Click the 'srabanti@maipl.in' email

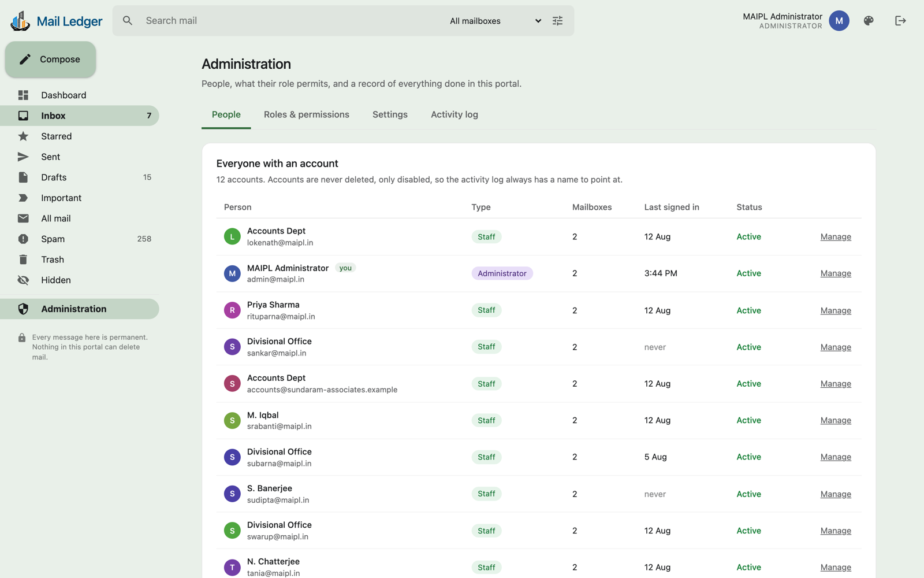click(x=280, y=427)
